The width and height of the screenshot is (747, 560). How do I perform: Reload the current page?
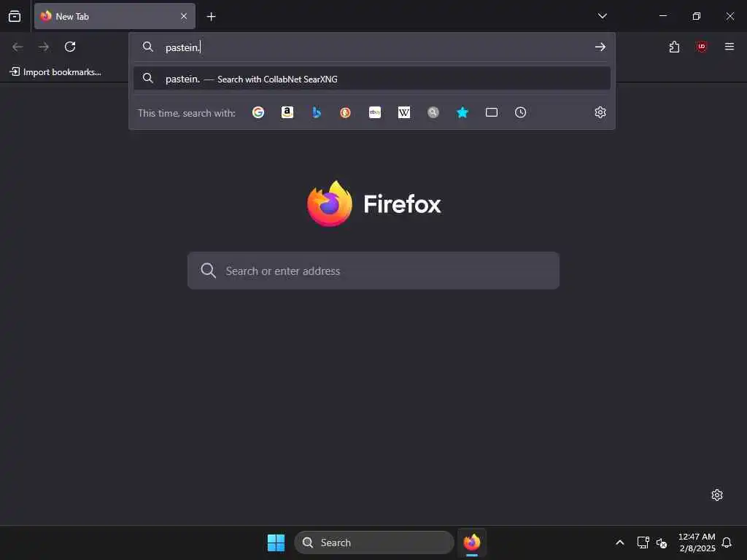[x=70, y=47]
